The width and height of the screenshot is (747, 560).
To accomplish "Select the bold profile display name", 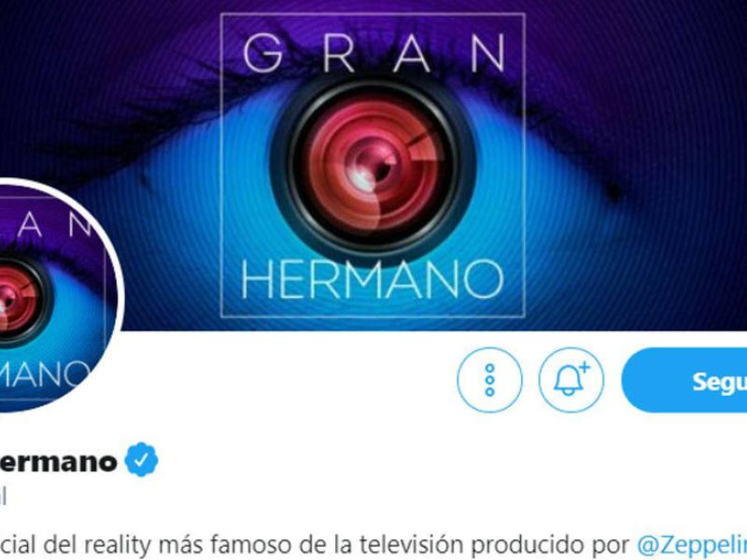I will pos(58,462).
